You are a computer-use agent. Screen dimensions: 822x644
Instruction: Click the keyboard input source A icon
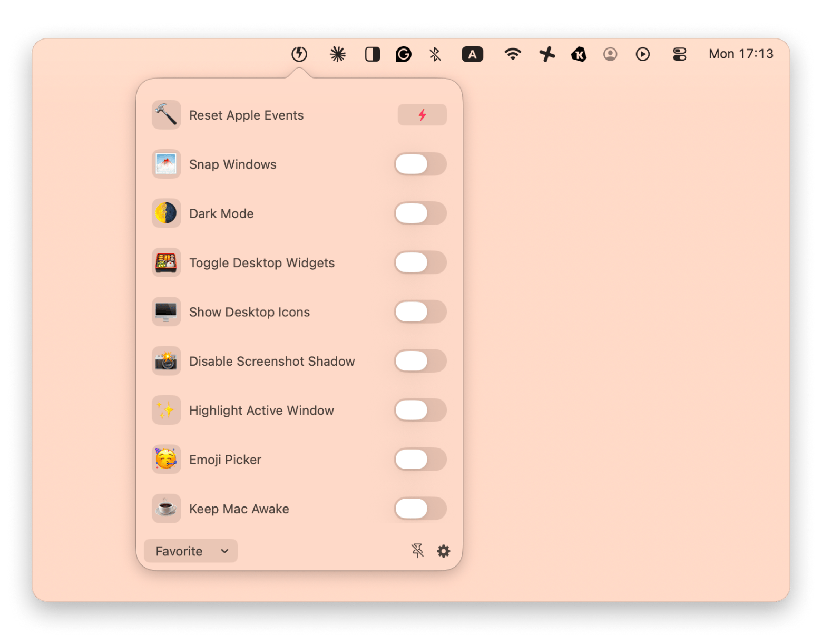coord(472,54)
